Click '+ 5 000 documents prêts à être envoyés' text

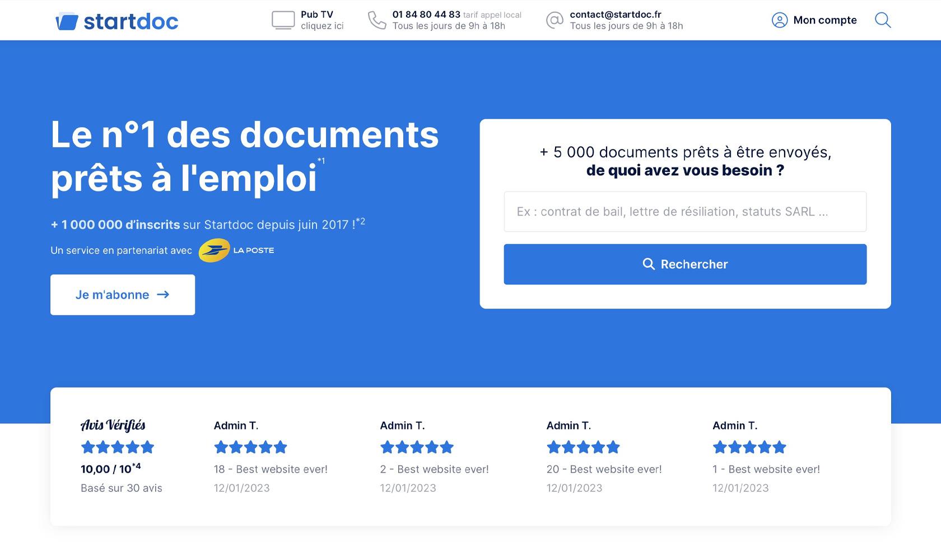pos(684,152)
